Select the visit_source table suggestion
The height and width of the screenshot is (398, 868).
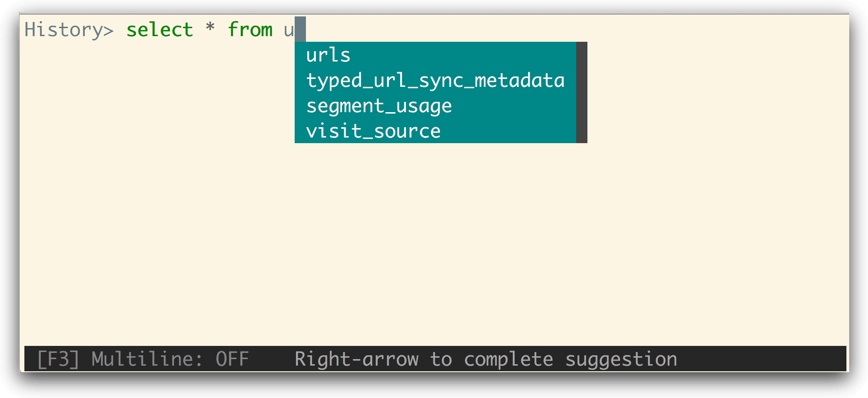[x=373, y=131]
